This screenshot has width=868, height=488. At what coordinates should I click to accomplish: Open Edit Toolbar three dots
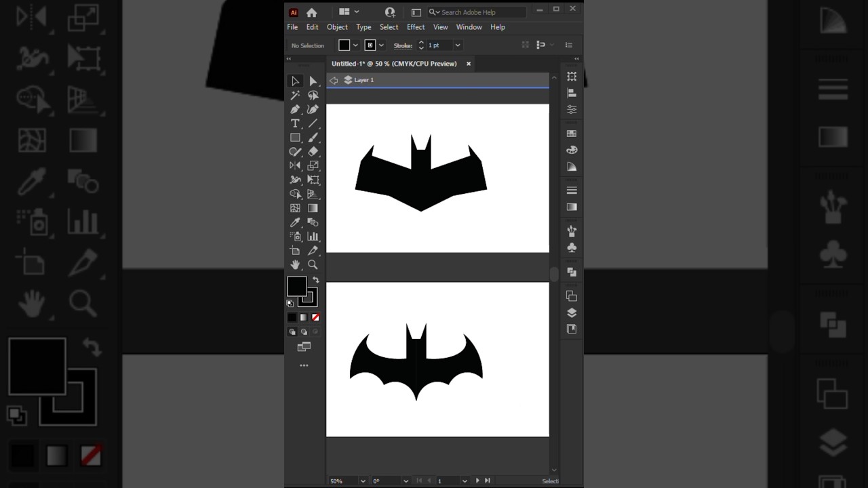pyautogui.click(x=304, y=365)
